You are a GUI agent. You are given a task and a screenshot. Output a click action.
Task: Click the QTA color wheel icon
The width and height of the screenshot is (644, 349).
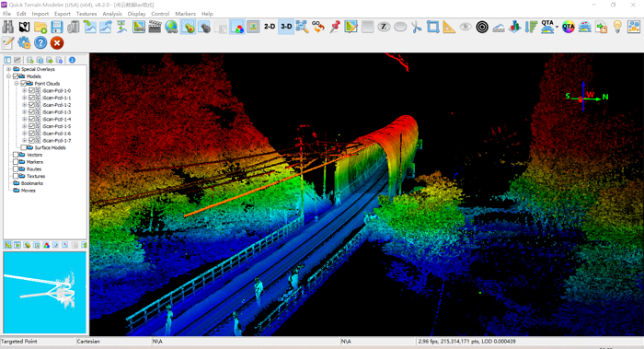tap(568, 27)
